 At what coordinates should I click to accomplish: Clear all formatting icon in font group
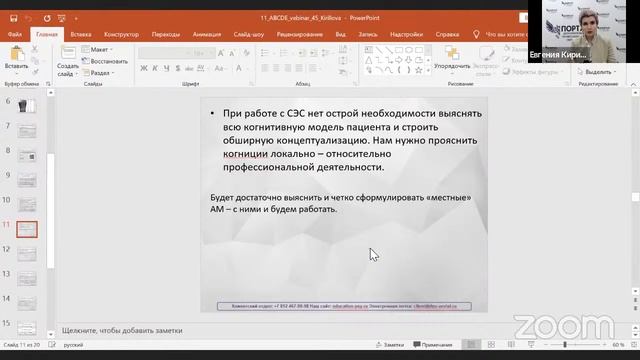point(246,53)
